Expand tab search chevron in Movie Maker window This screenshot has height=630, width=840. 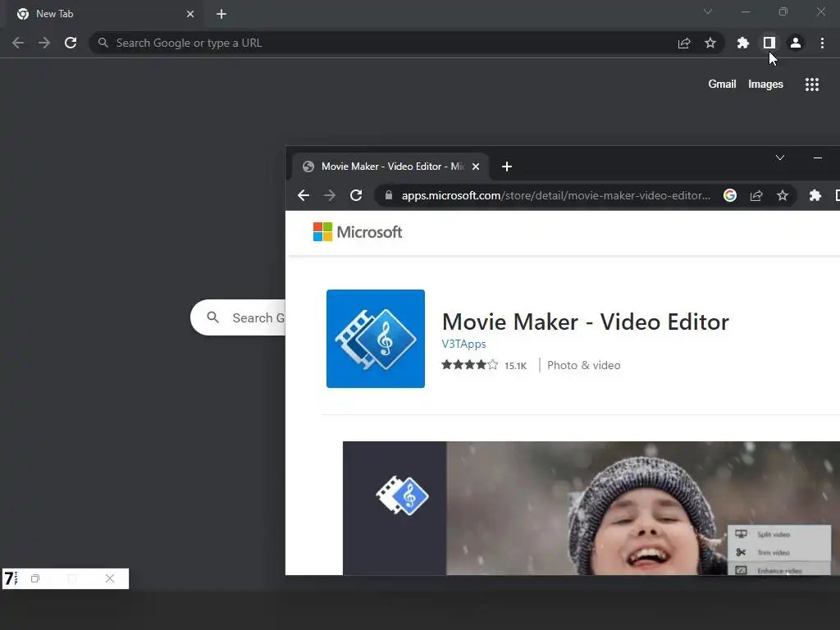pos(780,157)
